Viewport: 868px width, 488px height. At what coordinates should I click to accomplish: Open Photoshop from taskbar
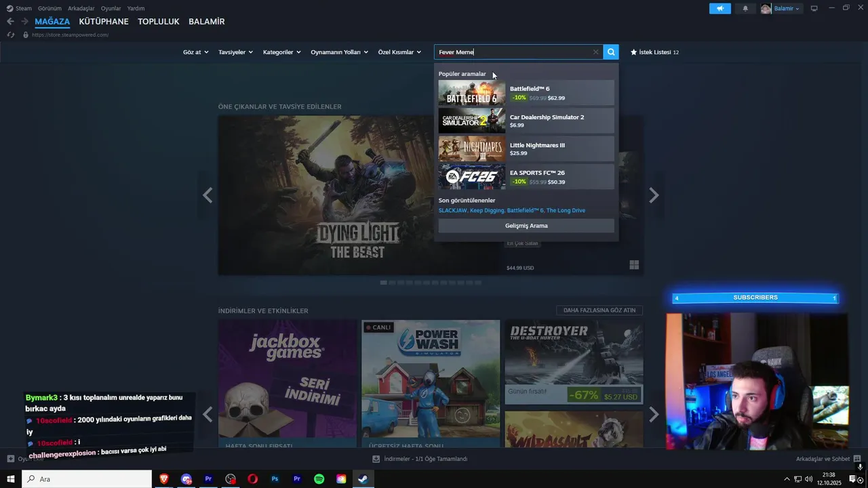pos(275,479)
